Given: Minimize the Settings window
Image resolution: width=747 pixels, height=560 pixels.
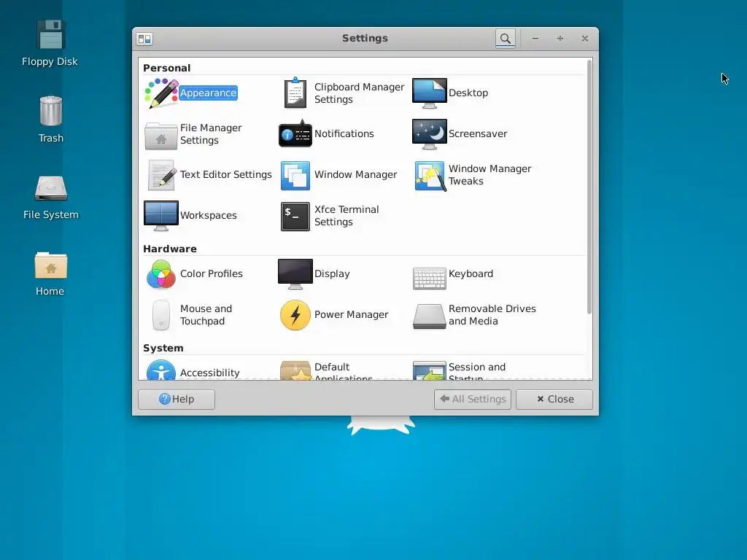Looking at the screenshot, I should click(535, 39).
